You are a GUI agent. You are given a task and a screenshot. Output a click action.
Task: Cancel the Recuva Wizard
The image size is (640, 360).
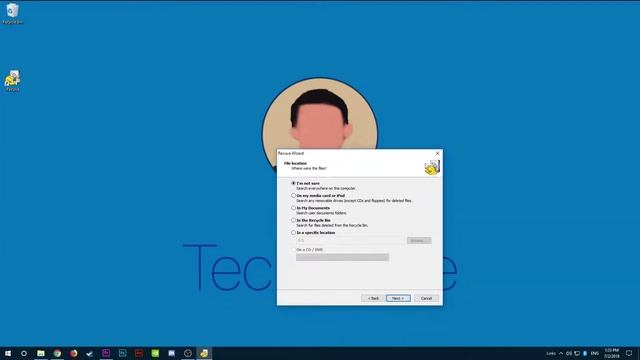coord(426,298)
